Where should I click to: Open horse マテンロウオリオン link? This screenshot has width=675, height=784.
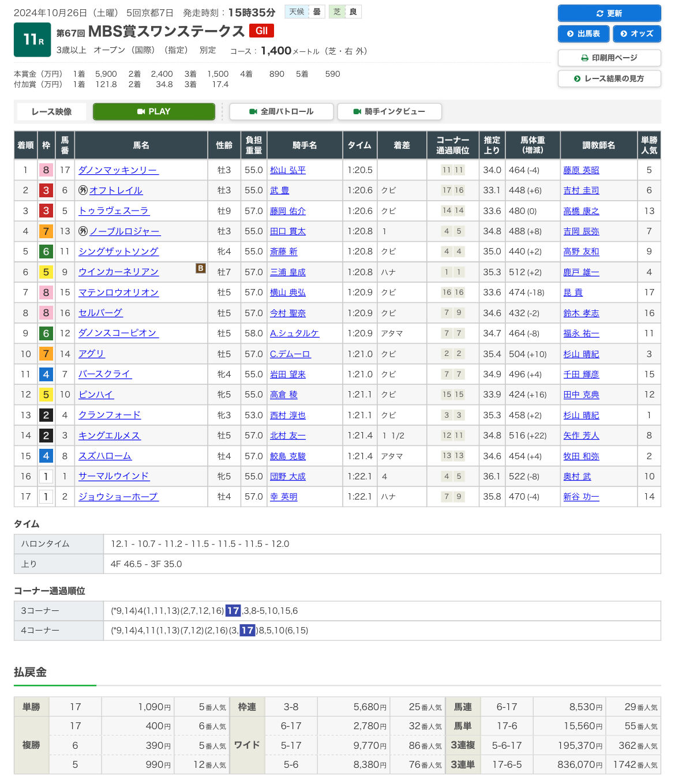(118, 292)
